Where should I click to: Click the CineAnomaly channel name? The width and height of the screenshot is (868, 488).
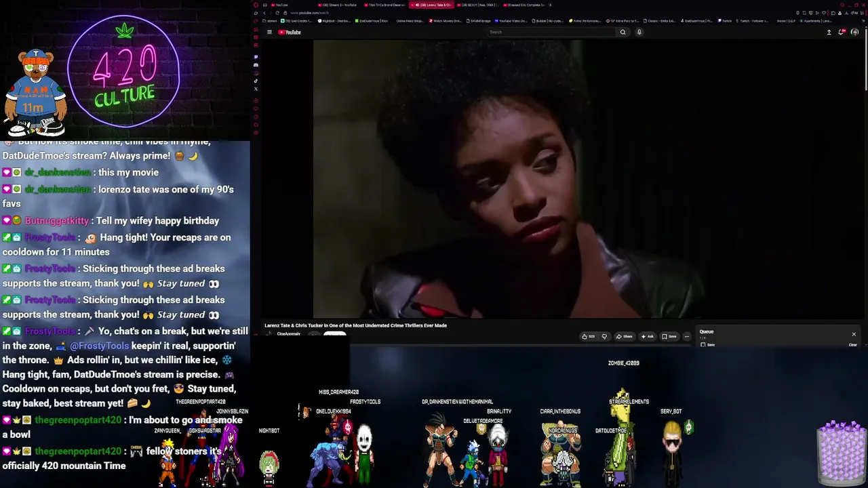point(289,334)
